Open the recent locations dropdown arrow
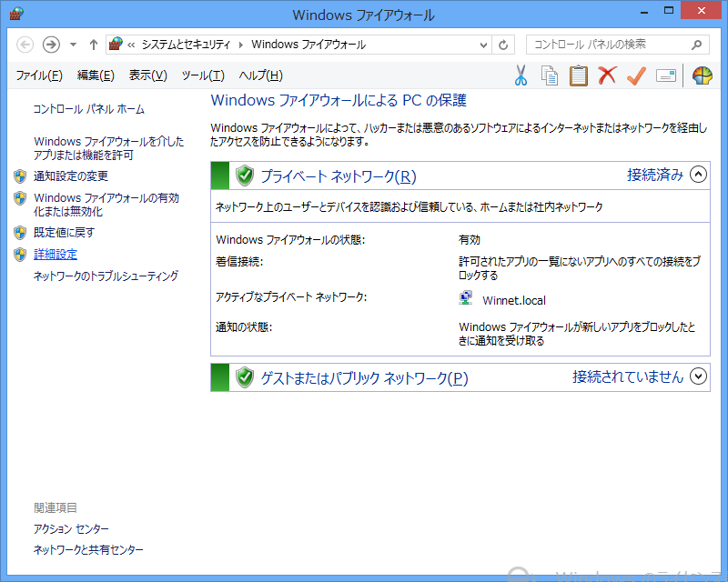 pos(73,45)
